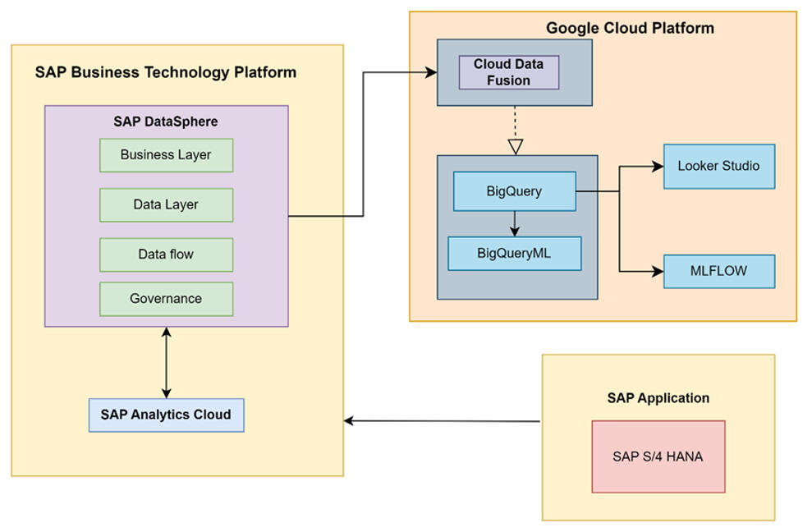Select the arrowhead pointing into Cloud Data Fusion

coord(430,72)
